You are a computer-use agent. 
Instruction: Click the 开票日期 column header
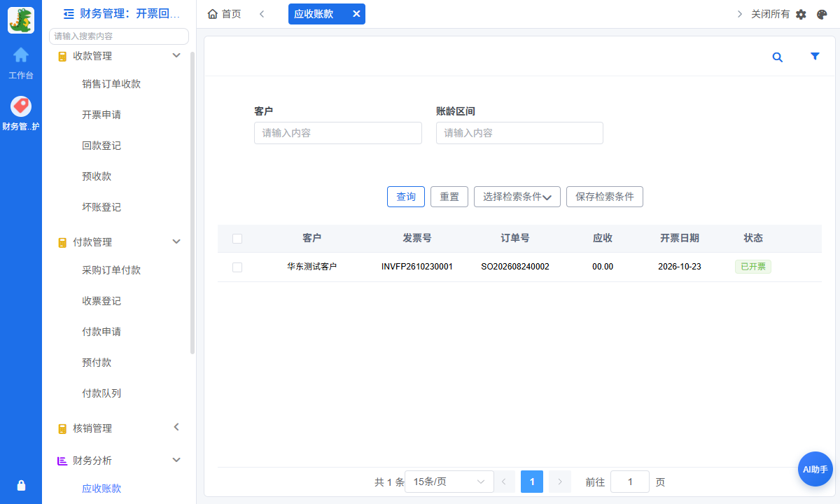(x=680, y=238)
